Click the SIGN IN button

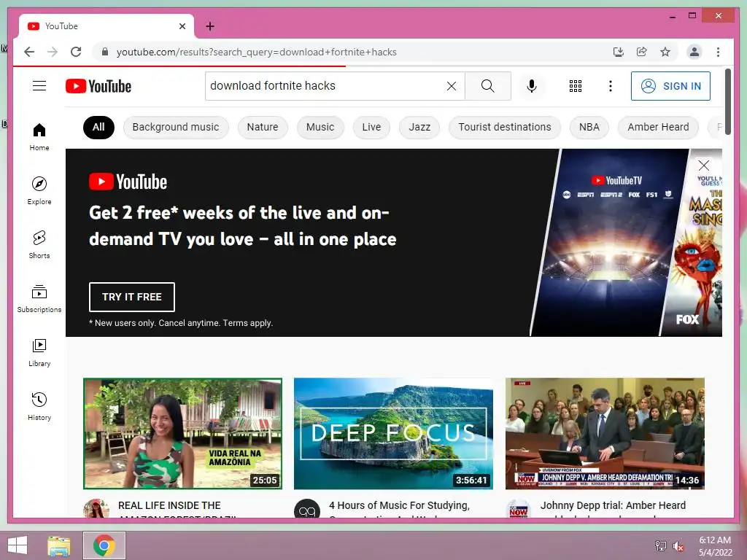[670, 86]
